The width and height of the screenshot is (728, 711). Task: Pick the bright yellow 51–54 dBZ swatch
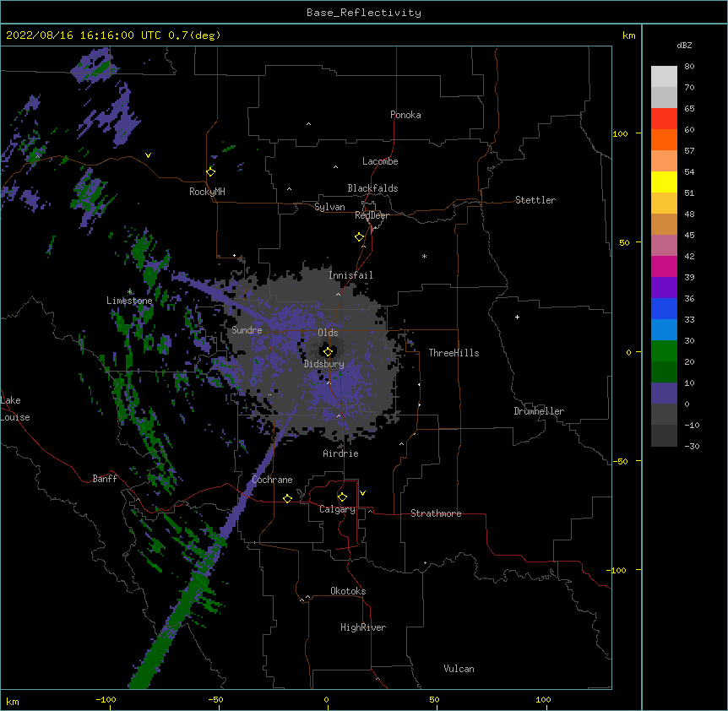tap(664, 182)
